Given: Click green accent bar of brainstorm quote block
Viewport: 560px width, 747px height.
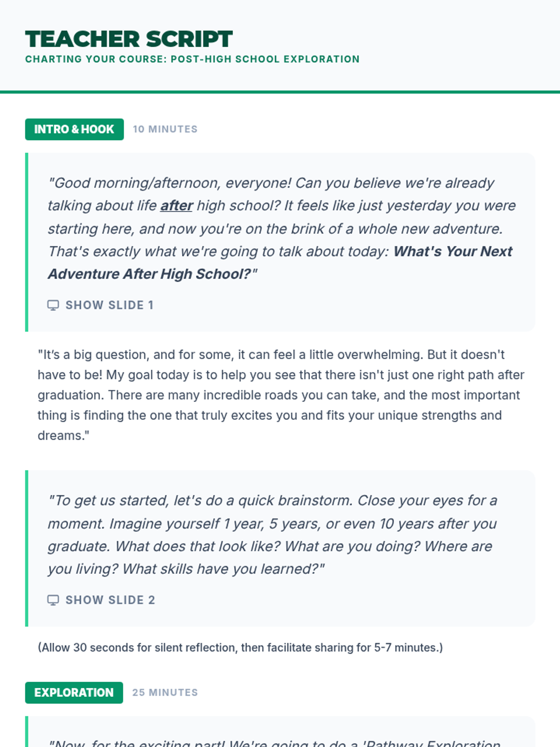Looking at the screenshot, I should (27, 548).
